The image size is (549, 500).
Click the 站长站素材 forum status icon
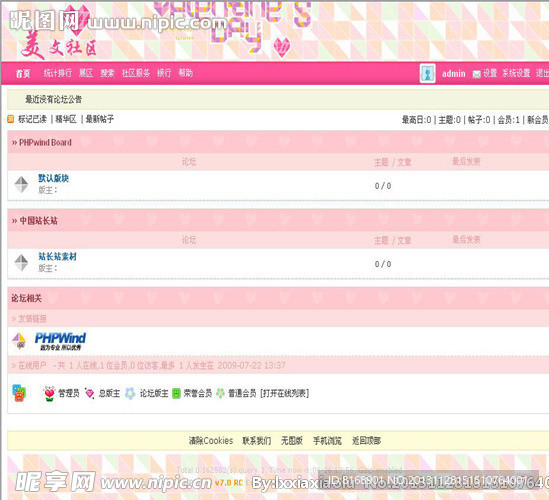coord(21,263)
